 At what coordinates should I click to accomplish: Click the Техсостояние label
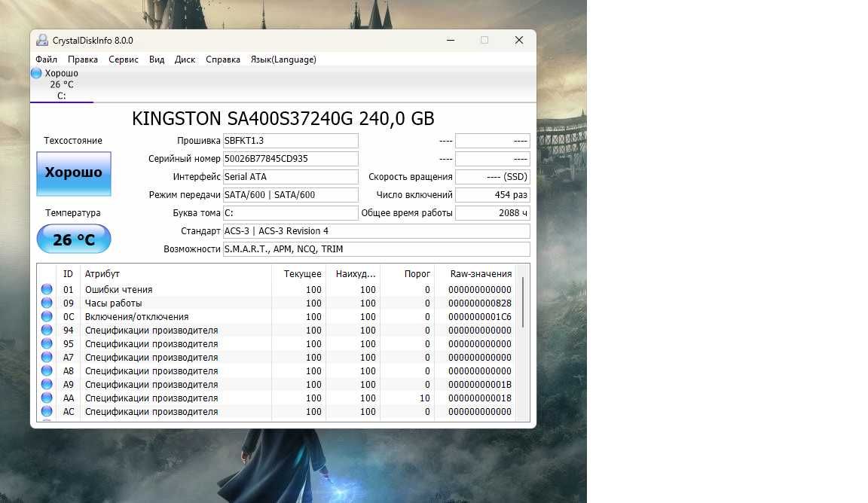click(x=73, y=141)
